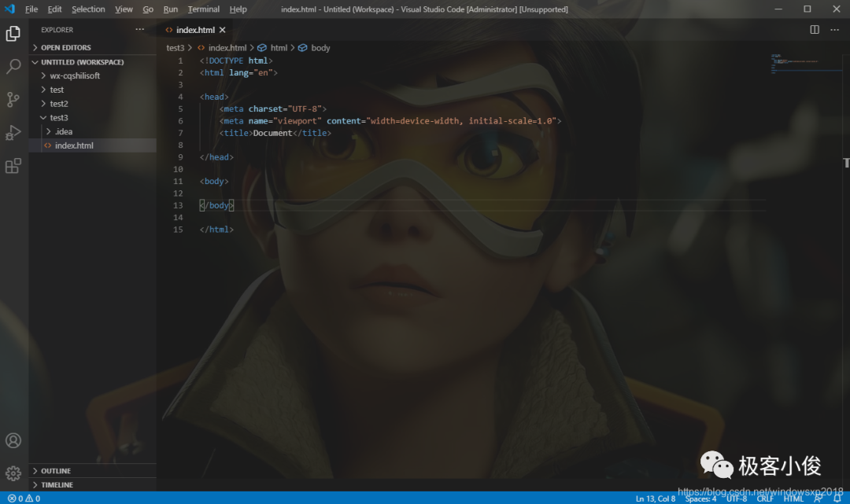Click the opening body tag on line 11
The image size is (850, 504).
[214, 182]
